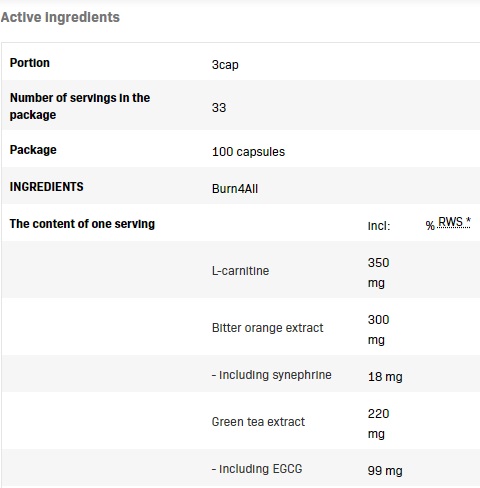The image size is (480, 488).
Task: Click the 18 mg synephrine amount
Action: pyautogui.click(x=385, y=377)
